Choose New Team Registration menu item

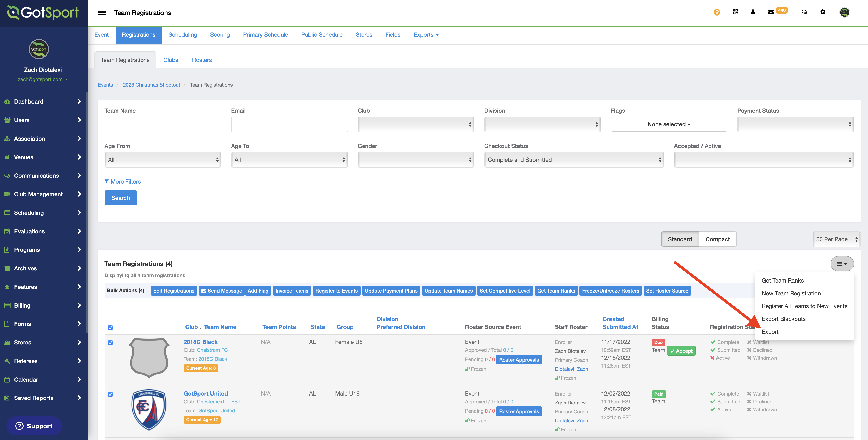tap(791, 293)
